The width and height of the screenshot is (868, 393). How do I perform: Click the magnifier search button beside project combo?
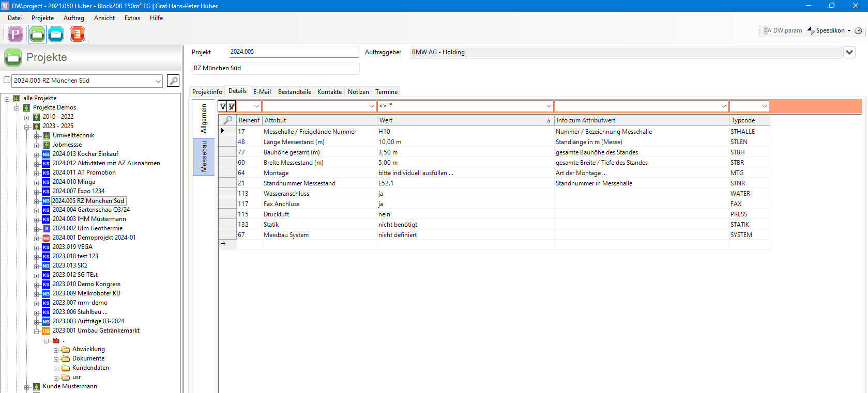173,81
